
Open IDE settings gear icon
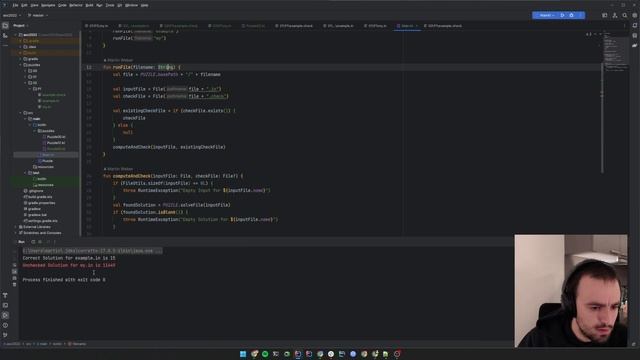pos(634,15)
